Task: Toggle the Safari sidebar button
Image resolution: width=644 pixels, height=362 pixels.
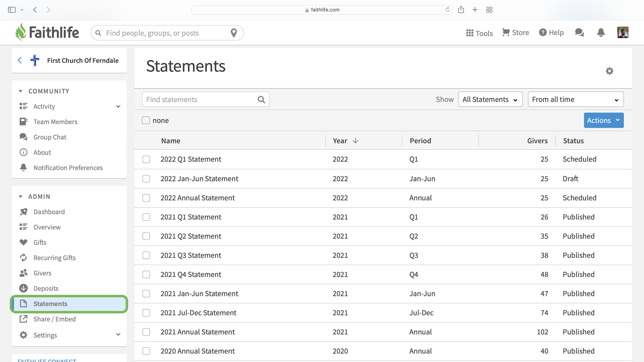Action: pyautogui.click(x=12, y=10)
